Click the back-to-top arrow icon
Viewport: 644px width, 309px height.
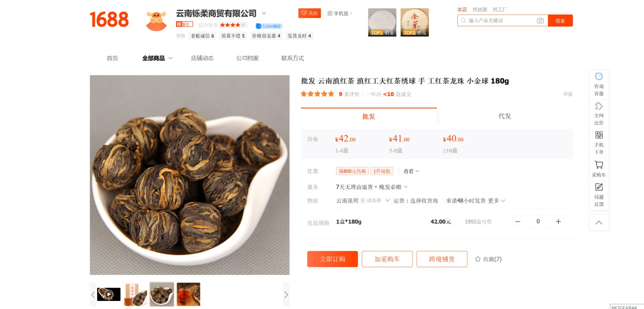(599, 222)
